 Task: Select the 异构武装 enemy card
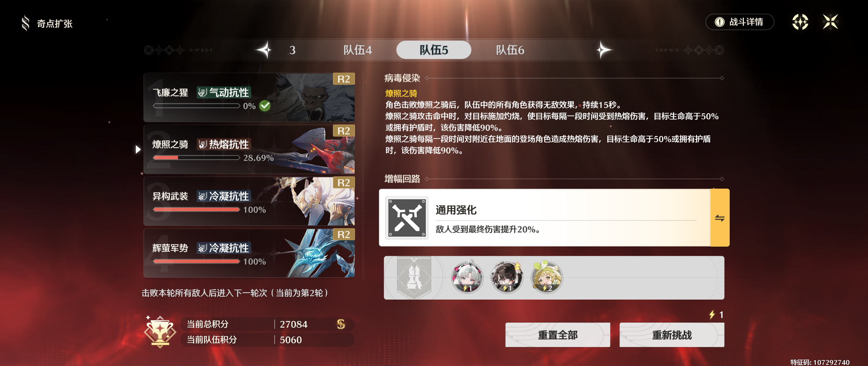[249, 201]
